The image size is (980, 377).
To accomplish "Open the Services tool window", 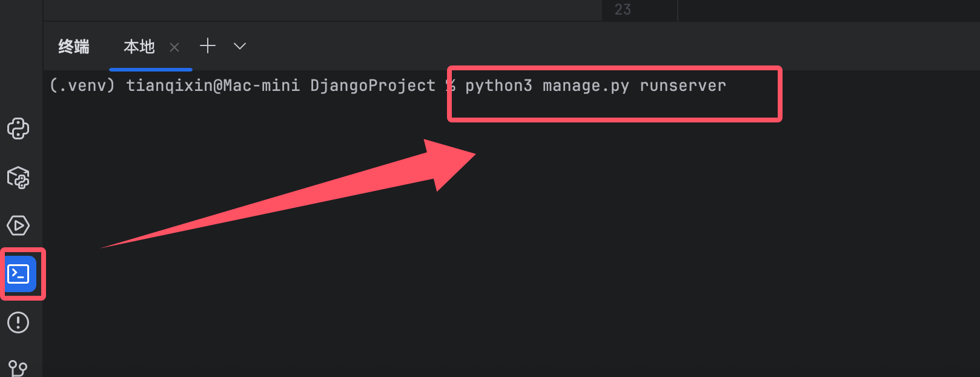I will (18, 225).
